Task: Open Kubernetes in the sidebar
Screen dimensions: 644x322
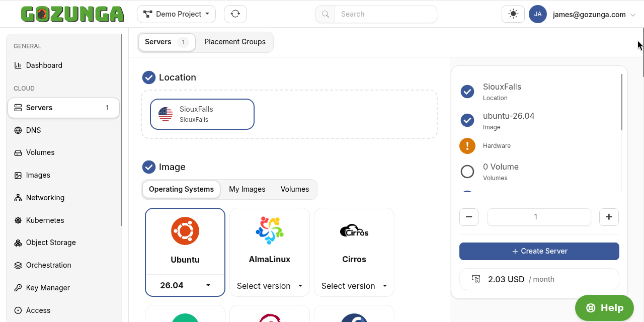Action: pyautogui.click(x=63, y=220)
